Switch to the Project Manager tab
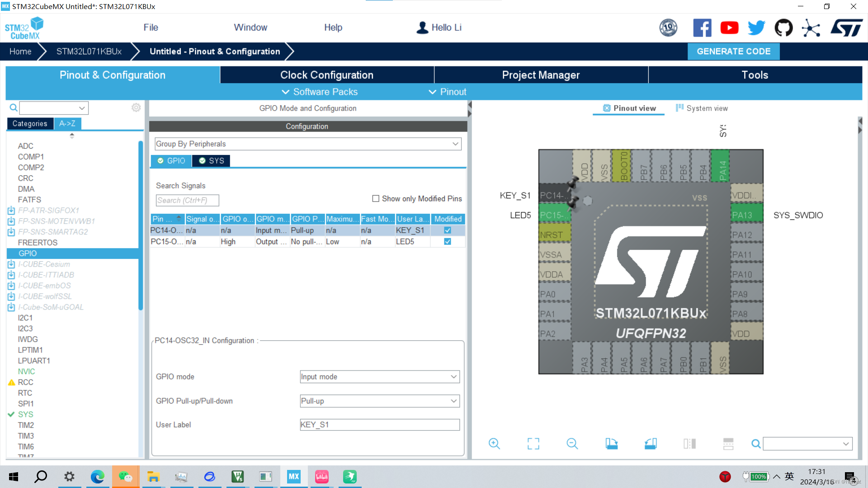 (x=541, y=75)
